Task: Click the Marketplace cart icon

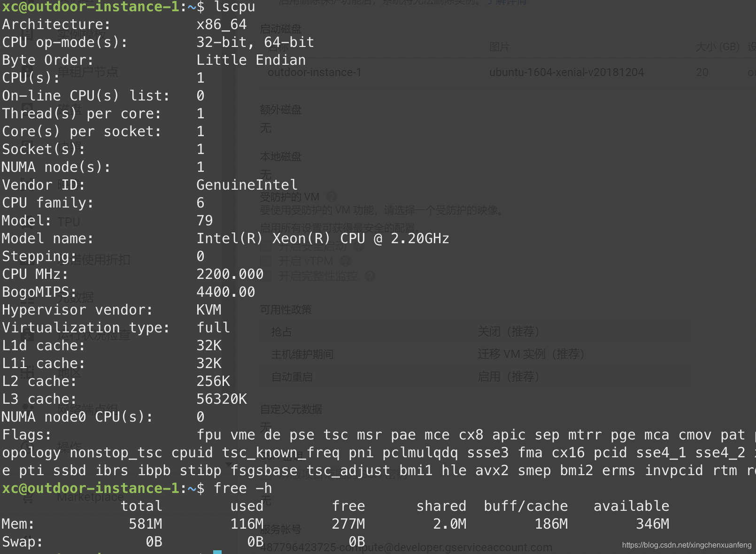Action: click(x=28, y=497)
